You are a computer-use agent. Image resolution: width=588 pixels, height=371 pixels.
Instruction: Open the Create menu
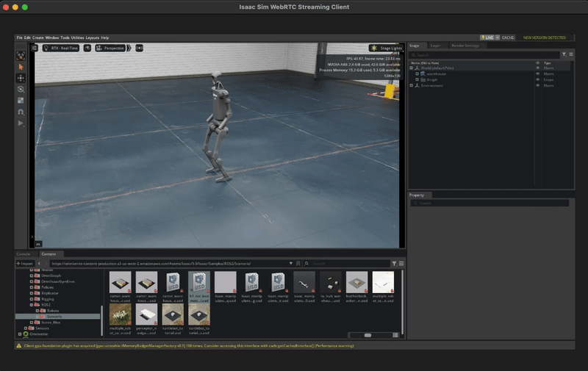point(37,37)
